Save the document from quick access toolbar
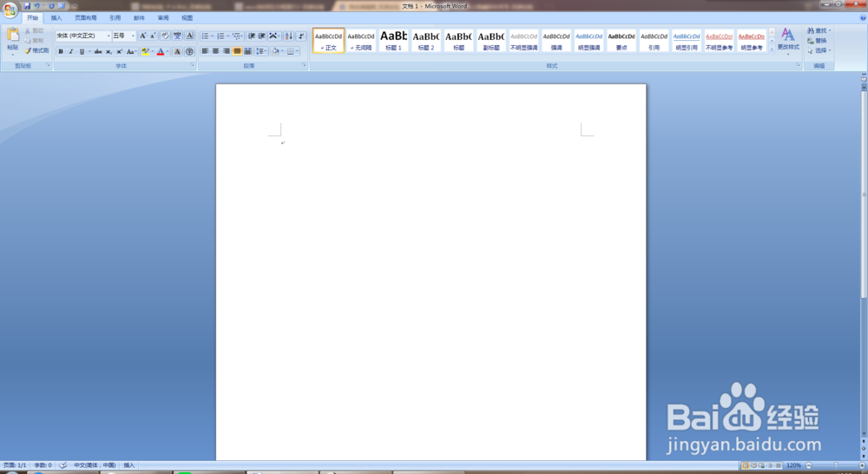 tap(27, 6)
